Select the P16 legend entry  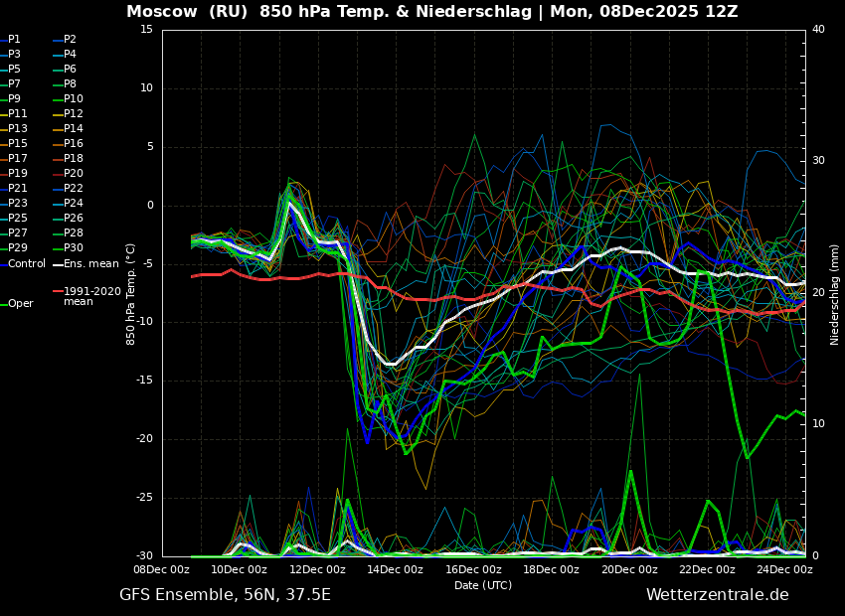pos(74,144)
